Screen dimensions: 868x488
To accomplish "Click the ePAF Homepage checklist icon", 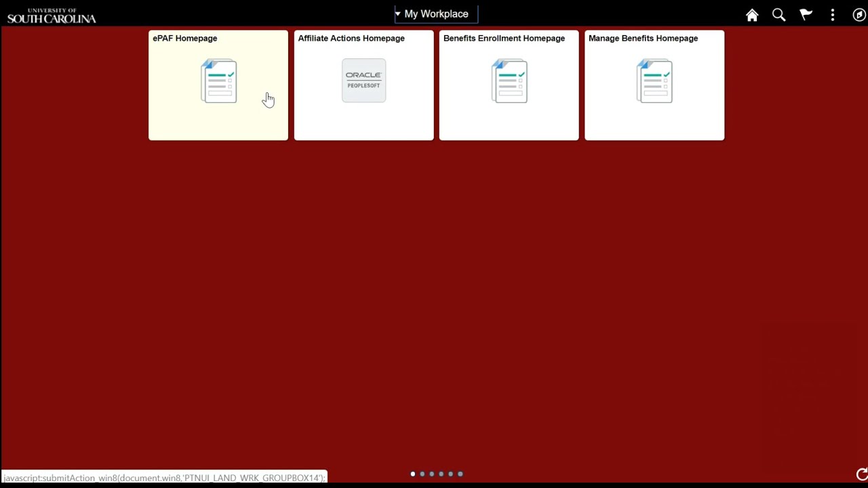I will point(219,81).
